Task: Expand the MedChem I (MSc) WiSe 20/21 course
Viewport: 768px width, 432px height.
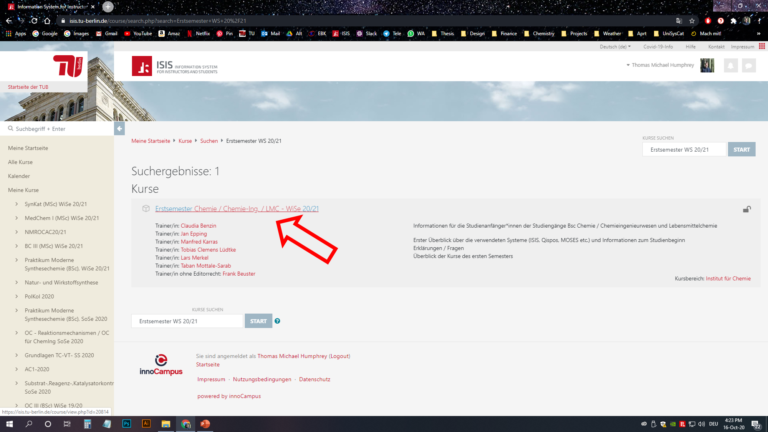Action: tap(17, 218)
